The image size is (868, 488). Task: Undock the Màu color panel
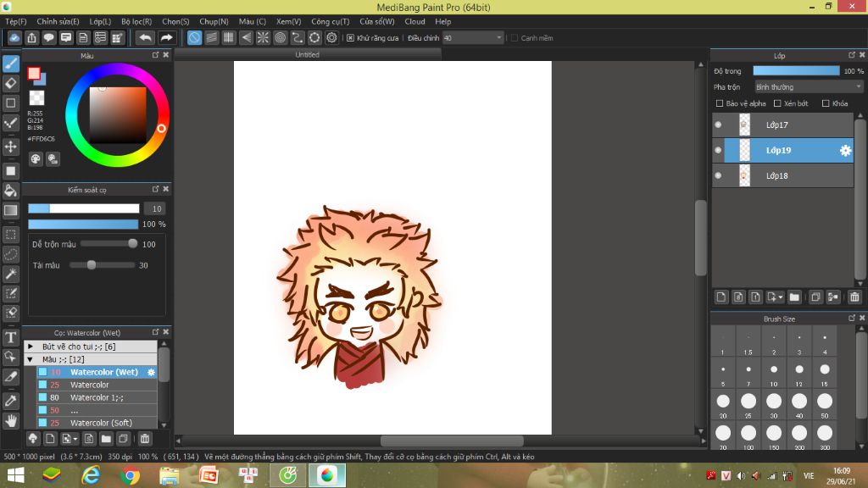156,55
